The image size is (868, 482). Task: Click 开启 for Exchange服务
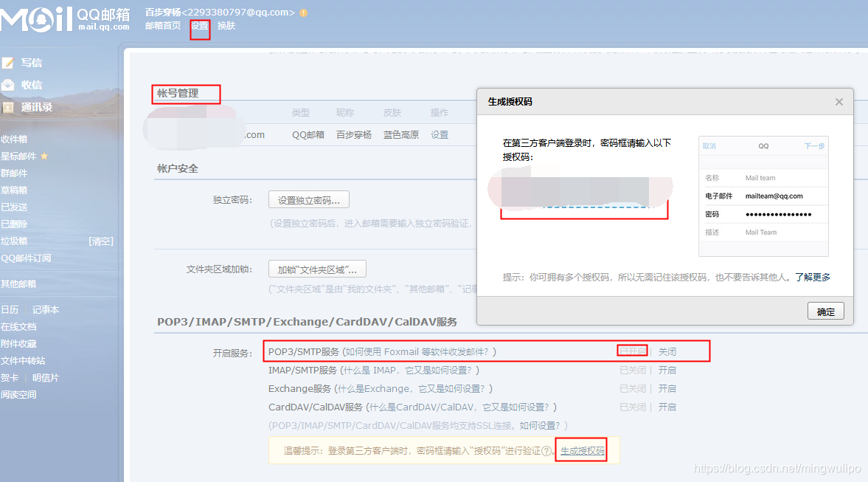click(667, 389)
